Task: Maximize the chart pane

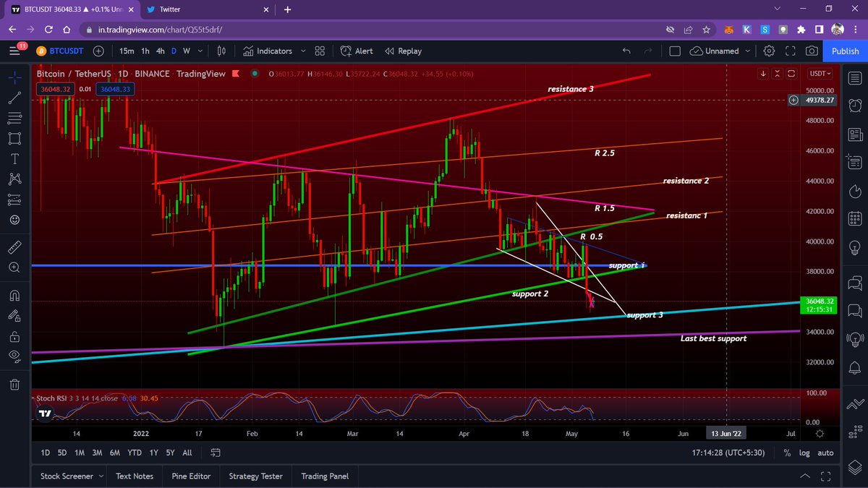Action: click(x=792, y=74)
